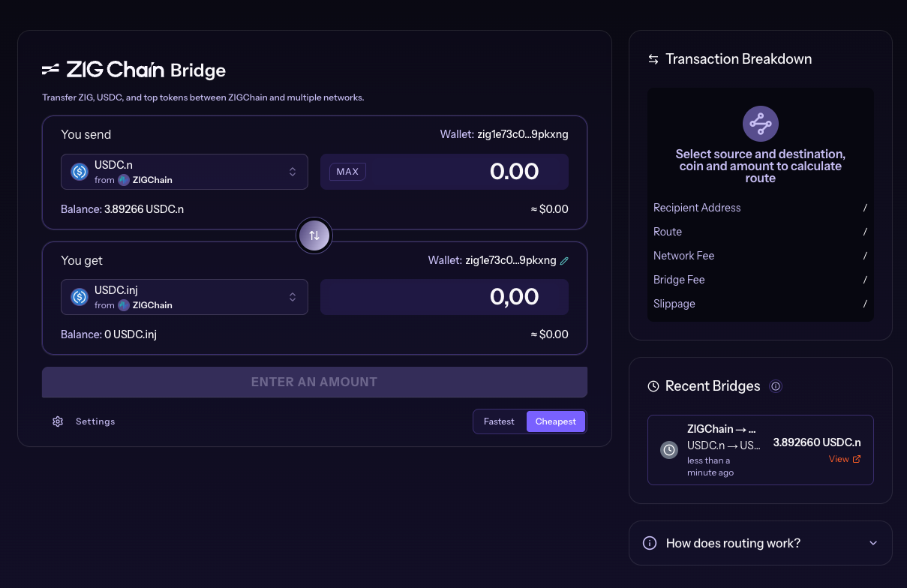Click the You get label

[x=82, y=261]
